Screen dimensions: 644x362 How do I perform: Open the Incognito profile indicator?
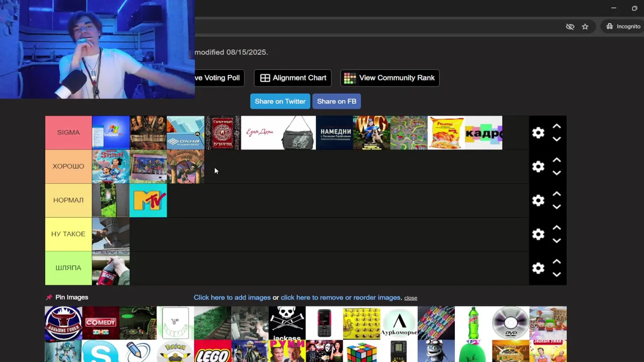tap(623, 26)
